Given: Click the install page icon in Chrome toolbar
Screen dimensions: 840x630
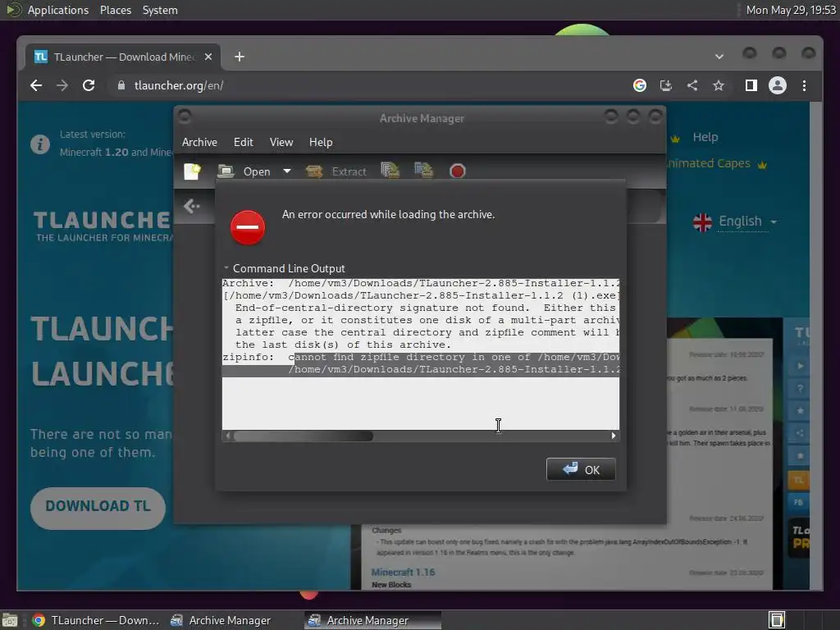Looking at the screenshot, I should click(x=666, y=85).
